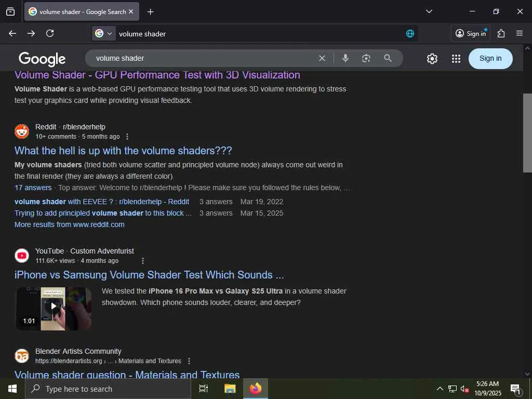Viewport: 532px width, 399px height.
Task: Click the Reddit site icon
Action: point(22,131)
